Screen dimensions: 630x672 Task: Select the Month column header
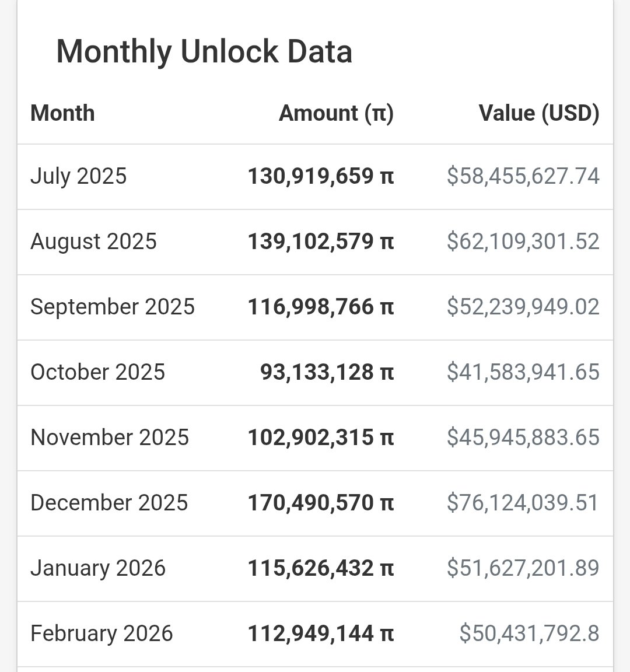62,113
